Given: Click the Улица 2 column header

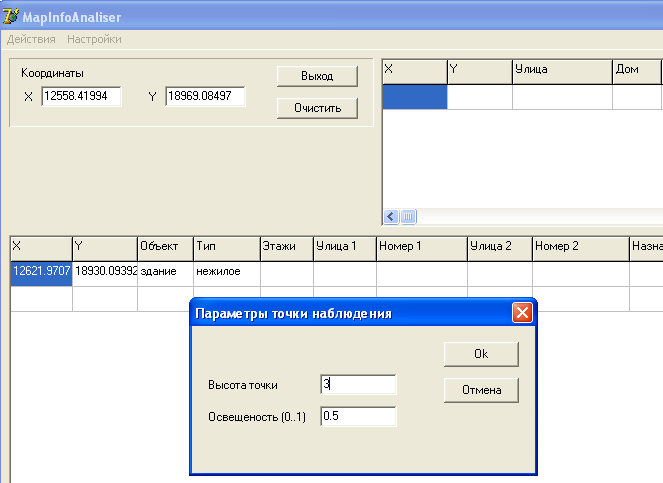Looking at the screenshot, I should point(500,249).
